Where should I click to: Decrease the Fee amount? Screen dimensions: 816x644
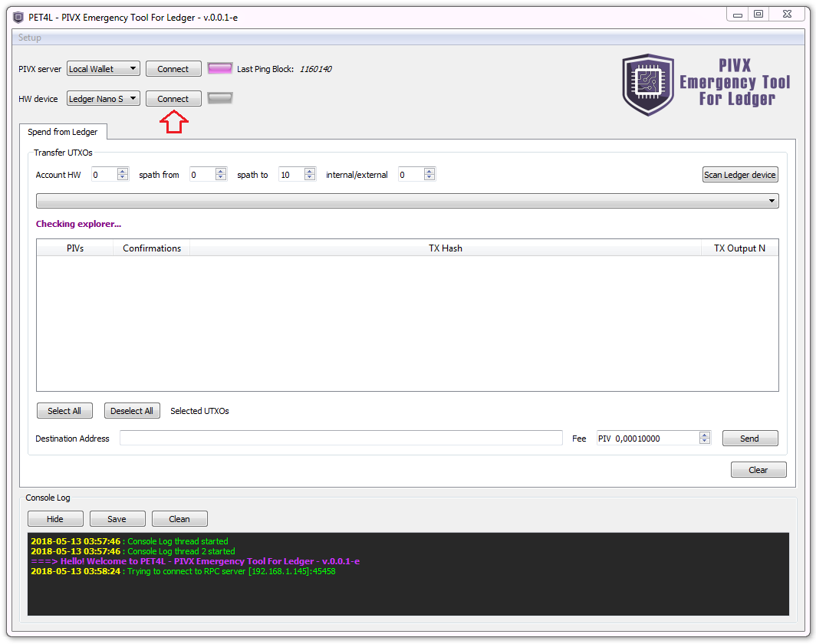click(705, 441)
